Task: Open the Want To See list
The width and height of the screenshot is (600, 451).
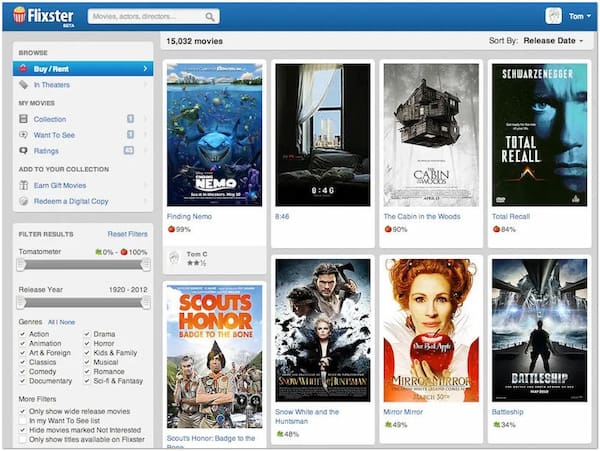Action: tap(83, 135)
